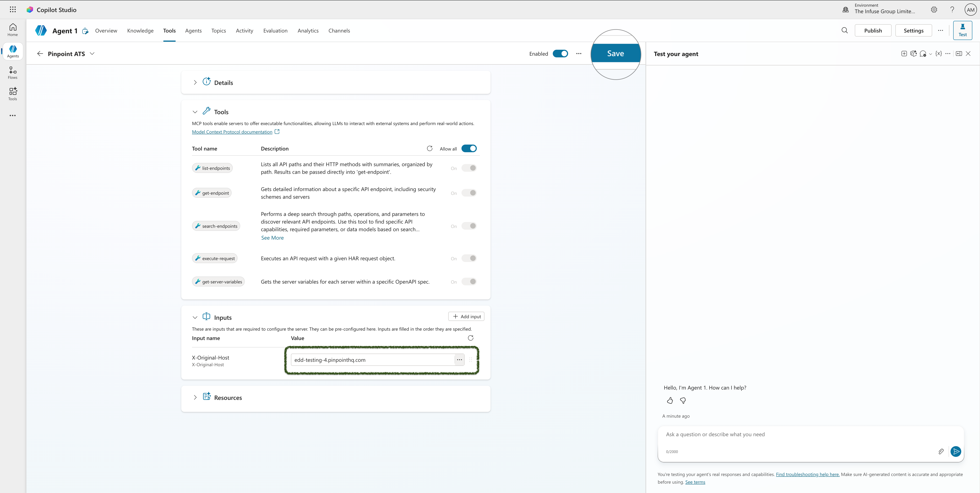The width and height of the screenshot is (980, 493).
Task: Toggle the Enabled switch
Action: pos(560,54)
